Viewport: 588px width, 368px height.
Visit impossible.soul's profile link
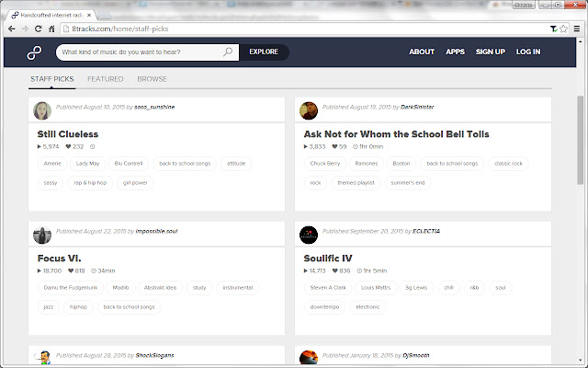pyautogui.click(x=156, y=231)
